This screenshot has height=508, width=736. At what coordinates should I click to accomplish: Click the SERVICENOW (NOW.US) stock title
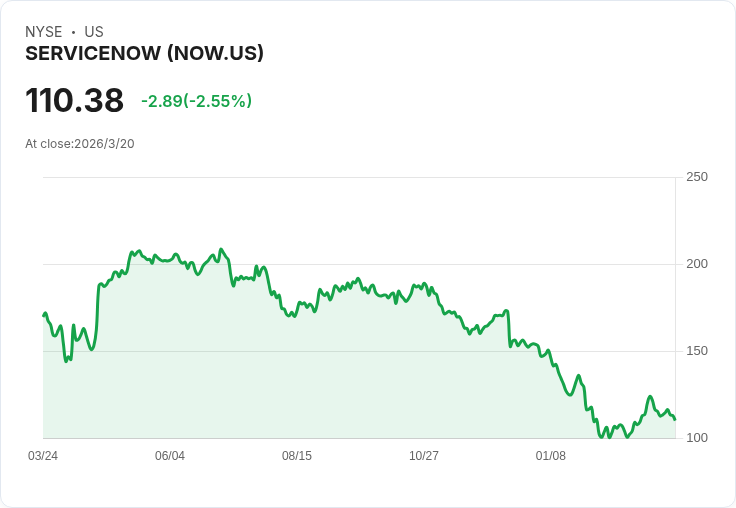point(144,54)
